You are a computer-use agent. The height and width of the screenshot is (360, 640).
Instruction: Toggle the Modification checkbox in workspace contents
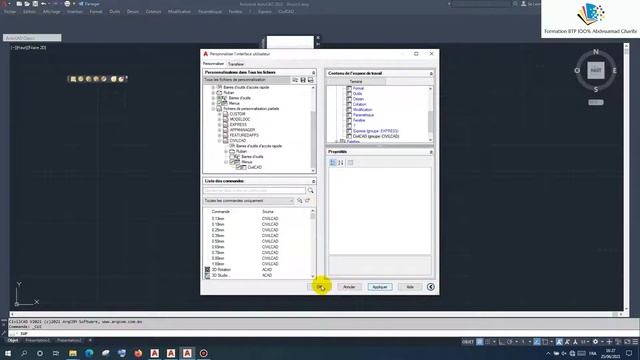tap(349, 110)
